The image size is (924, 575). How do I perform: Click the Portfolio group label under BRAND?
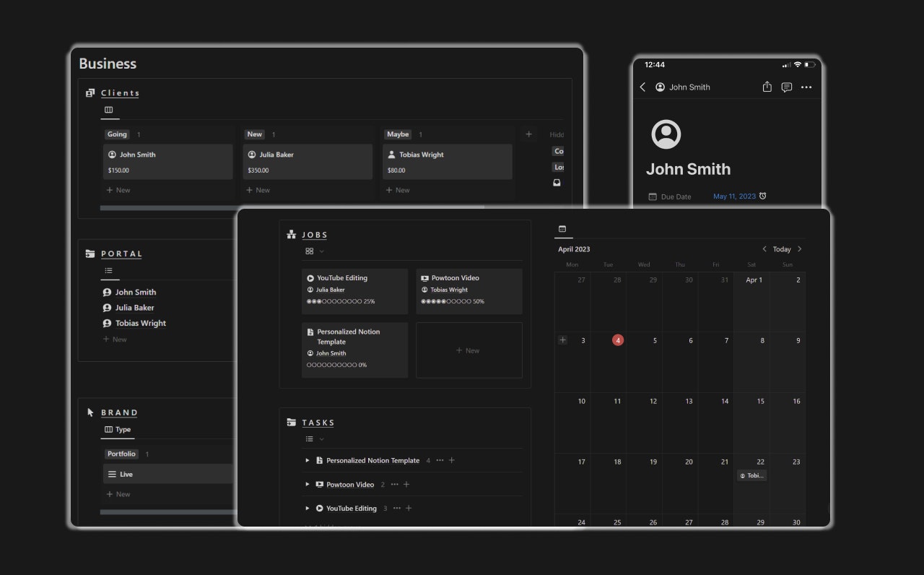point(121,454)
